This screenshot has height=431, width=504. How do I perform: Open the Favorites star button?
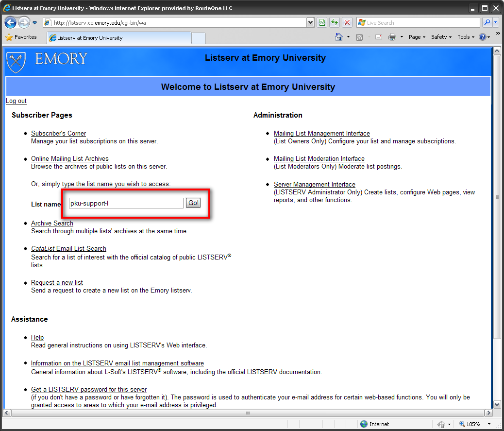21,37
